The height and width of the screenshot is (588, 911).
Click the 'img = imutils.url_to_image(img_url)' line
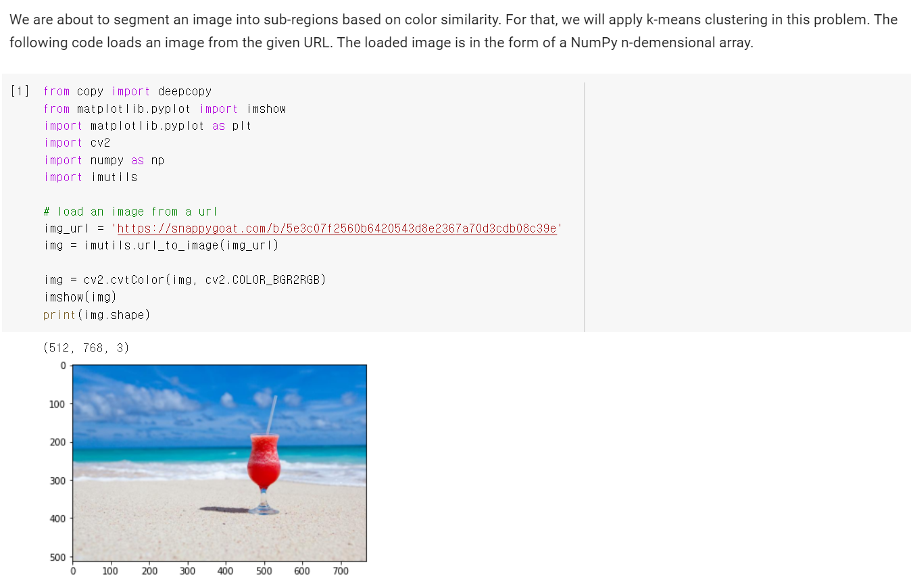point(162,245)
